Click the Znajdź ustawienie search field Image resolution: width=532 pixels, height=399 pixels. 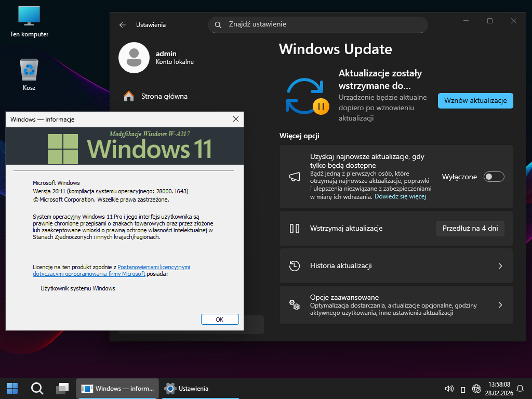pyautogui.click(x=318, y=24)
